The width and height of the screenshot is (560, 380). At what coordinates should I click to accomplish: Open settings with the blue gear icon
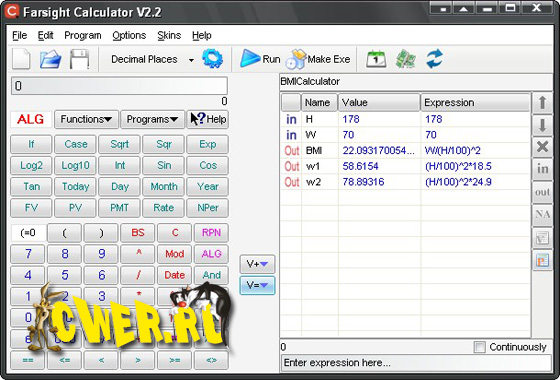pyautogui.click(x=212, y=59)
